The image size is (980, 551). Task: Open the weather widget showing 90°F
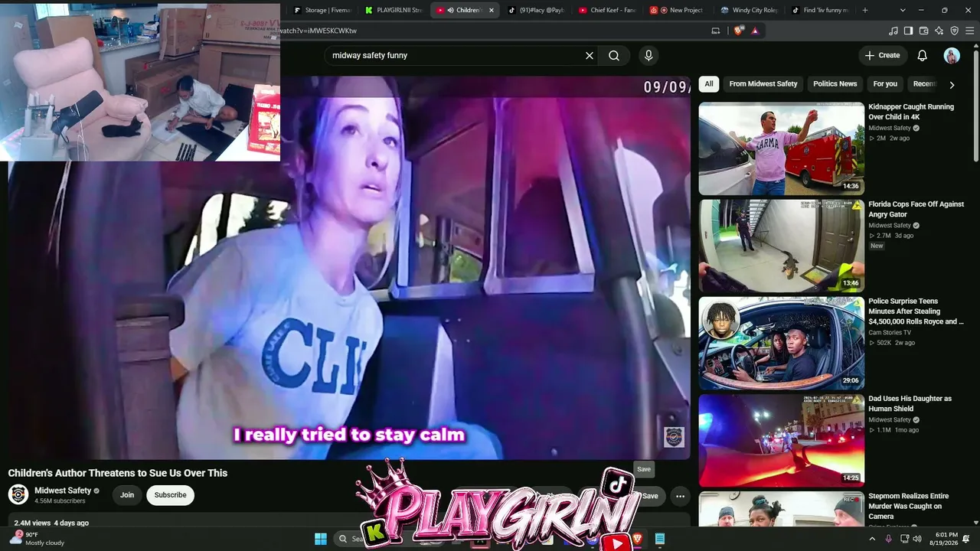37,539
